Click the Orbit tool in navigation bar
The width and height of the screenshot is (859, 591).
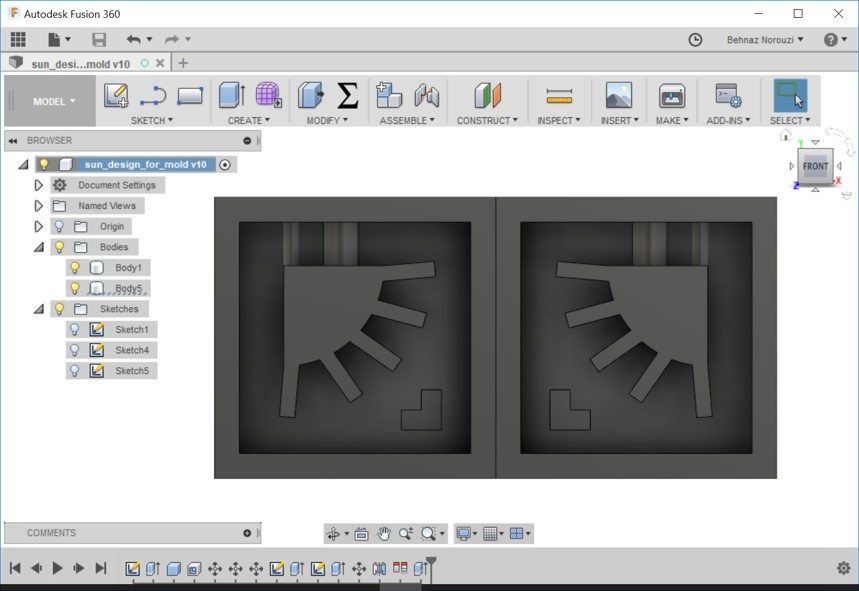pos(333,533)
